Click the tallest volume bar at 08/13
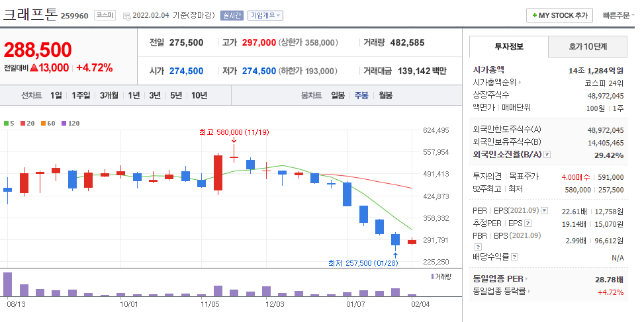The height and width of the screenshot is (322, 644). pyautogui.click(x=7, y=284)
